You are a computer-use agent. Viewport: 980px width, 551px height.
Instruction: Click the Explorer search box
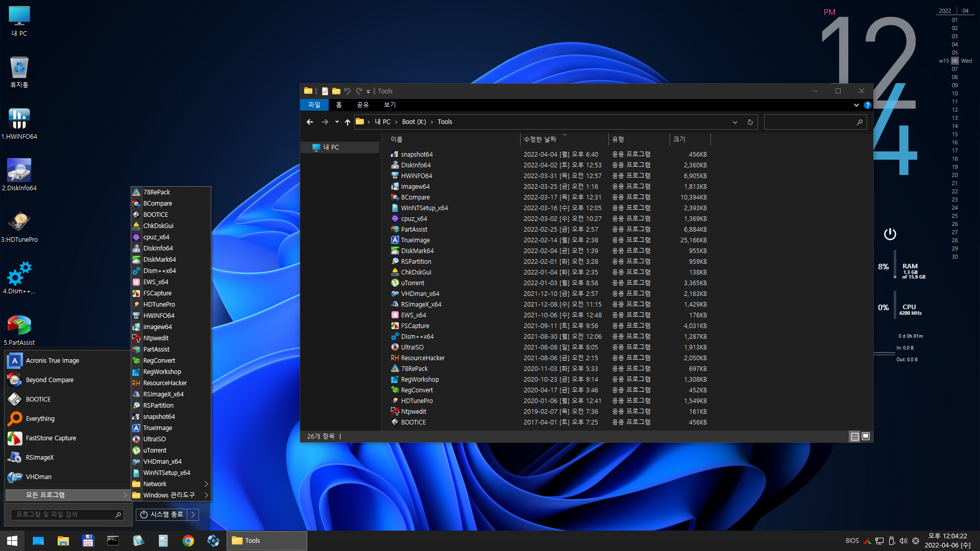click(x=815, y=122)
